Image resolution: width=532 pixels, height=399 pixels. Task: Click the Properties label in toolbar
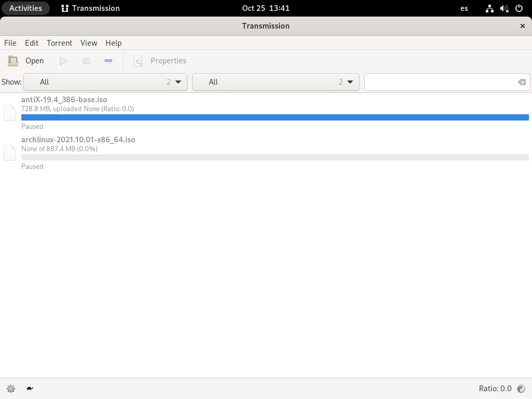(x=168, y=61)
